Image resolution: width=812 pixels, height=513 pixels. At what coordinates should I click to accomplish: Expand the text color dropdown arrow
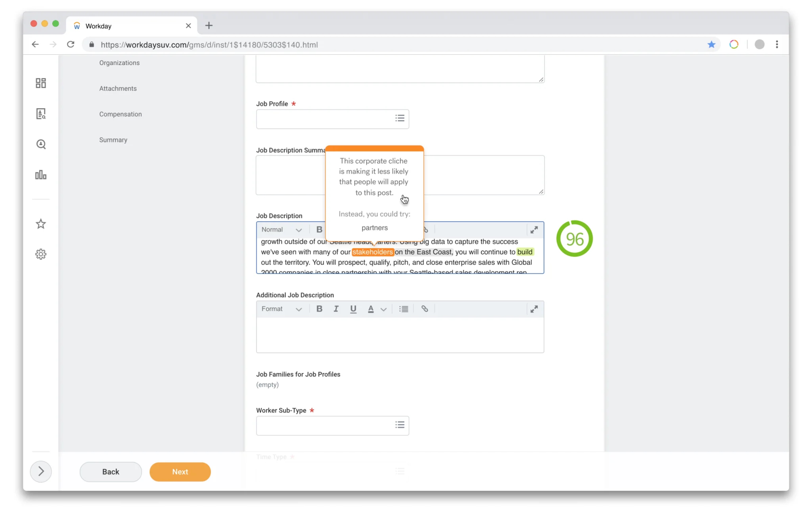pos(383,309)
